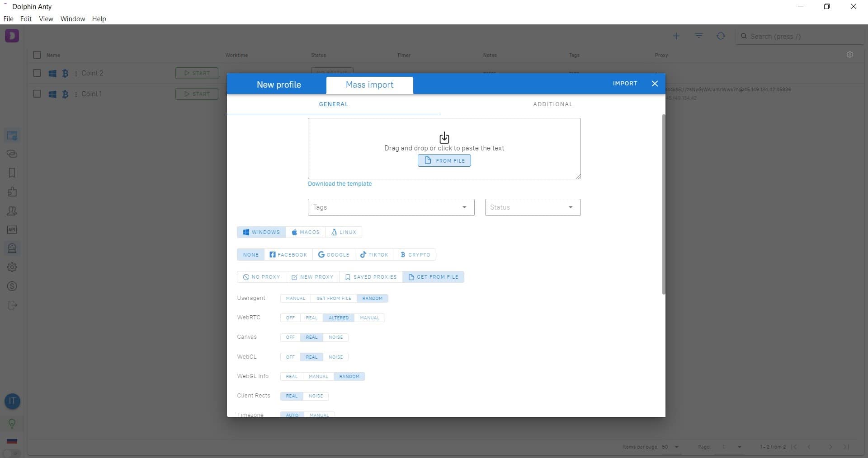The image size is (868, 458).
Task: Open the View menu
Action: pyautogui.click(x=46, y=19)
